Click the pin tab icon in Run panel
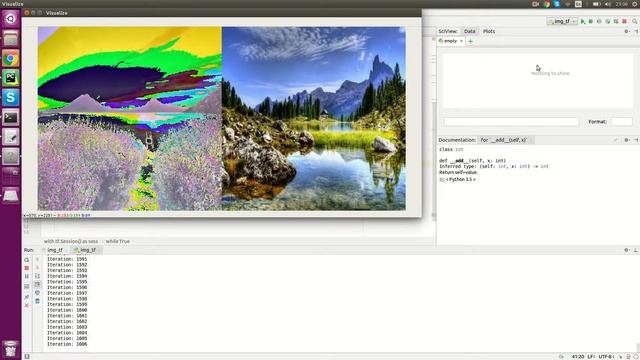 click(27, 297)
